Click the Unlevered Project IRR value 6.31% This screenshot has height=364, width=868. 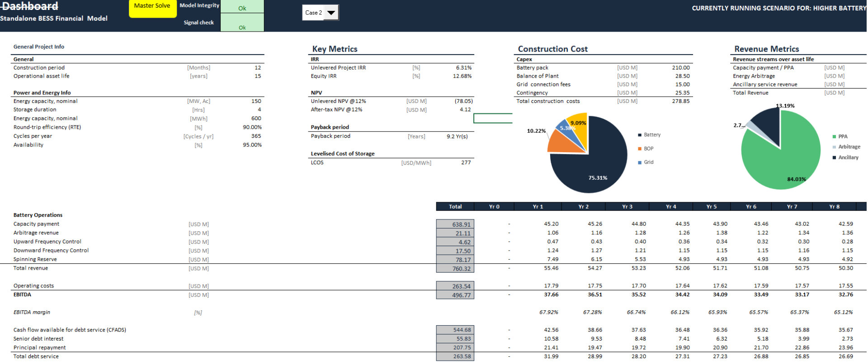pos(463,68)
